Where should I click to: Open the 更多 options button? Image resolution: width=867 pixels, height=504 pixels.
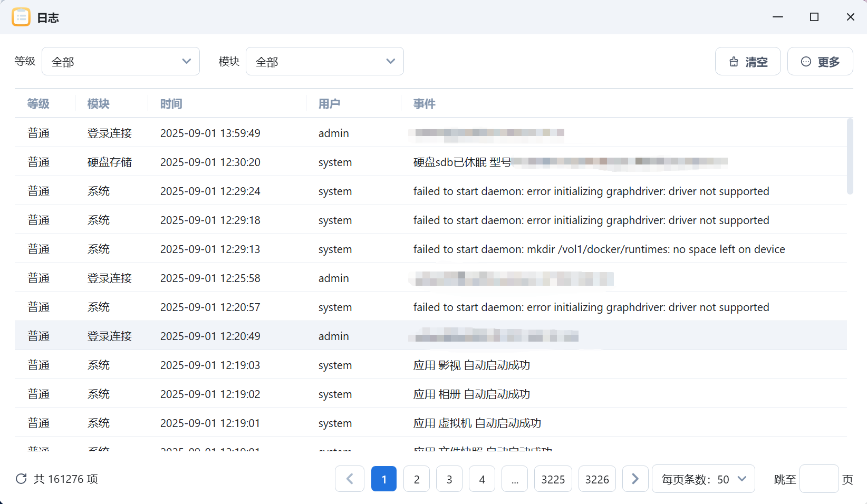pyautogui.click(x=820, y=62)
